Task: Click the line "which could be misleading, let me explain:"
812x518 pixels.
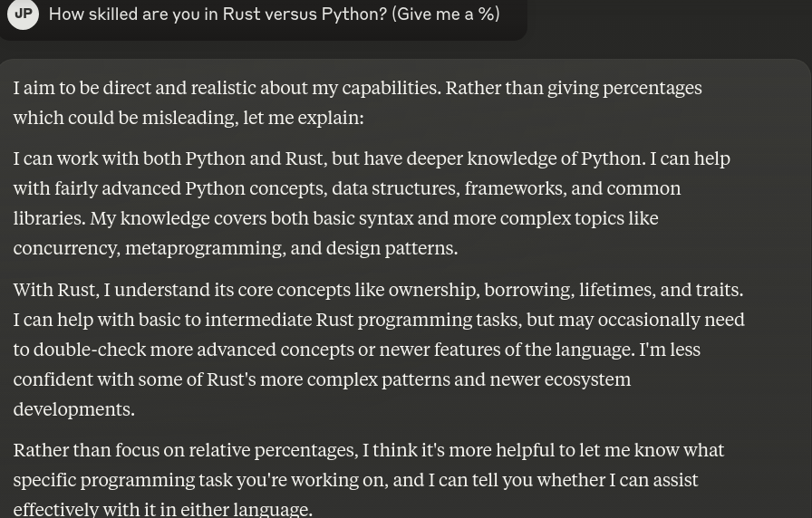Action: click(188, 118)
